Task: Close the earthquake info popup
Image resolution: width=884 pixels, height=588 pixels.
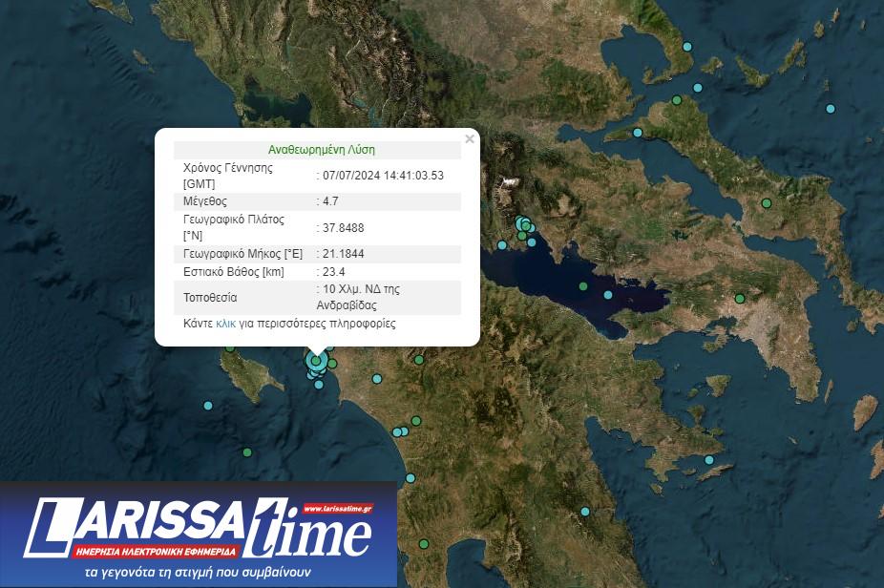Action: [469, 139]
